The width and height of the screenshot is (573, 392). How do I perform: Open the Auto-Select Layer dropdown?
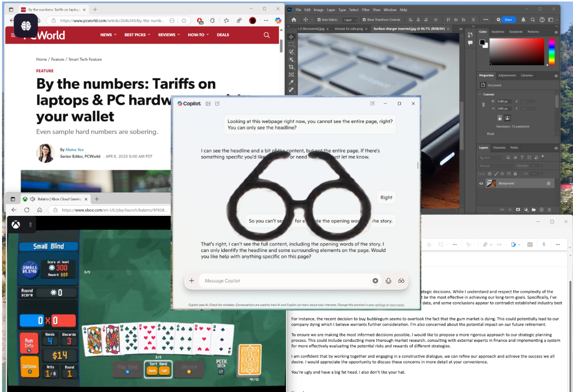(x=350, y=20)
